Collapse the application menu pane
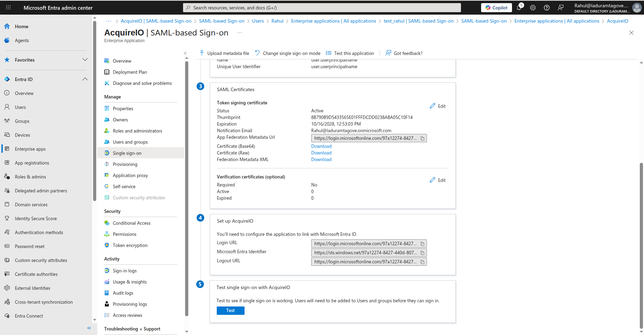644x335 pixels. pyautogui.click(x=185, y=53)
